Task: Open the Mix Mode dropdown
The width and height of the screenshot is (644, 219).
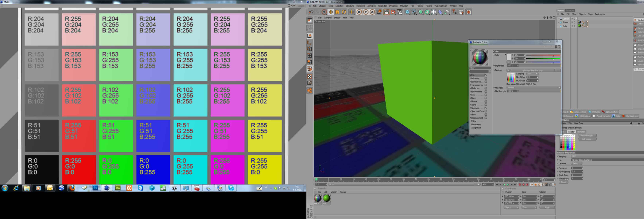Action: [x=534, y=88]
